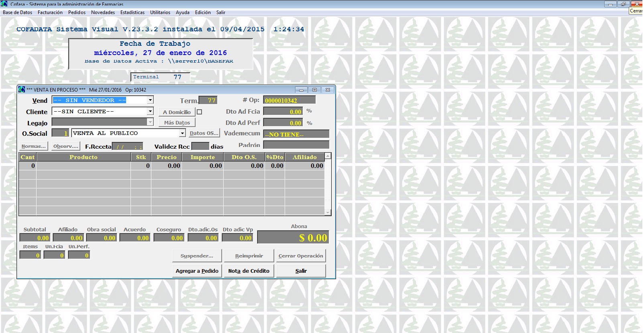Screen dimensions: 644x333
Task: Expand the Legajo dropdown arrow
Action: (x=150, y=122)
